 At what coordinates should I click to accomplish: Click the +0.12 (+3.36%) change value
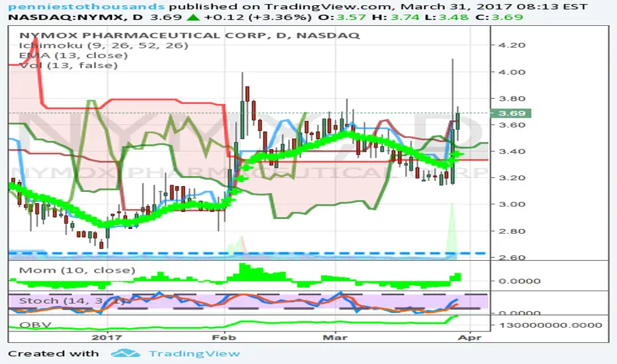258,17
